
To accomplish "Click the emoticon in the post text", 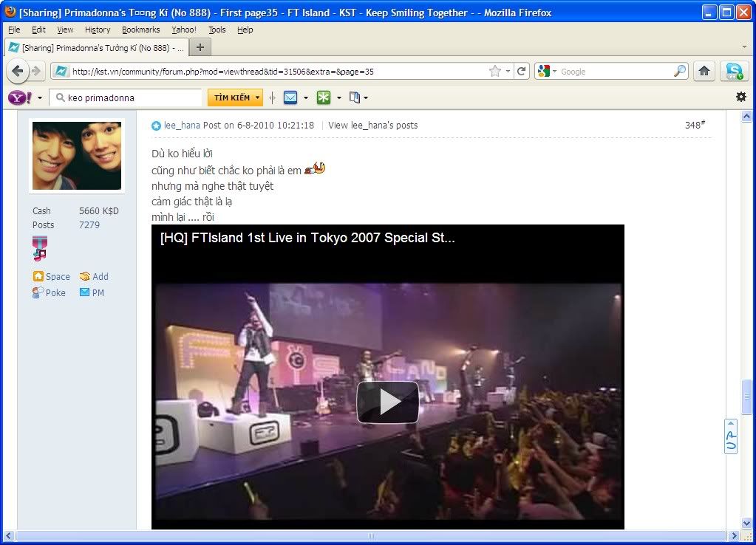I will (315, 168).
